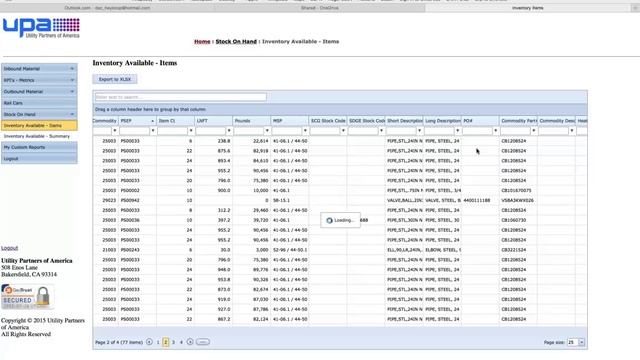The height and width of the screenshot is (360, 640).
Task: Open filter menu icon under Pounds column
Action: point(267,131)
